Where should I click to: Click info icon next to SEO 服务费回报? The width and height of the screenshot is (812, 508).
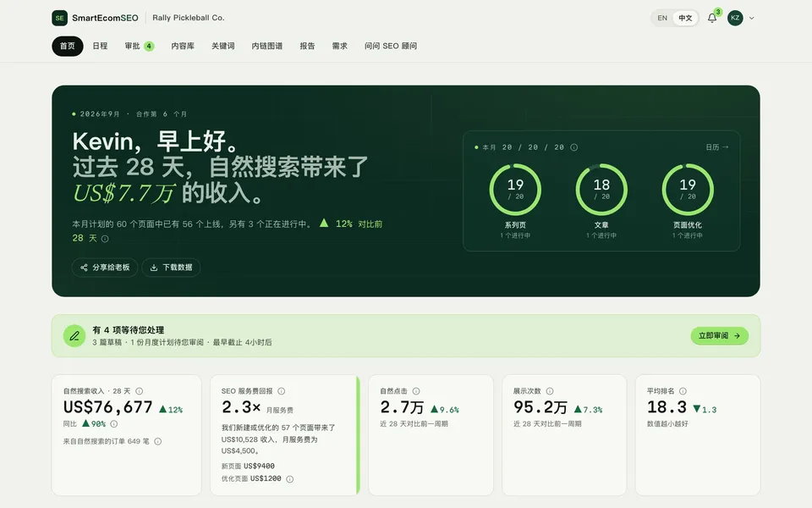(281, 391)
